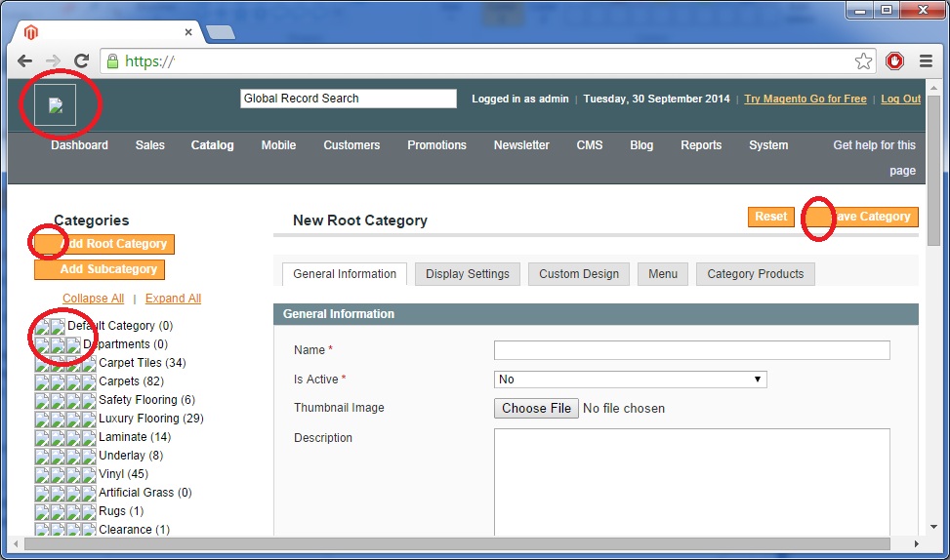The height and width of the screenshot is (560, 950).
Task: Bookmark page with the star icon
Action: [863, 61]
